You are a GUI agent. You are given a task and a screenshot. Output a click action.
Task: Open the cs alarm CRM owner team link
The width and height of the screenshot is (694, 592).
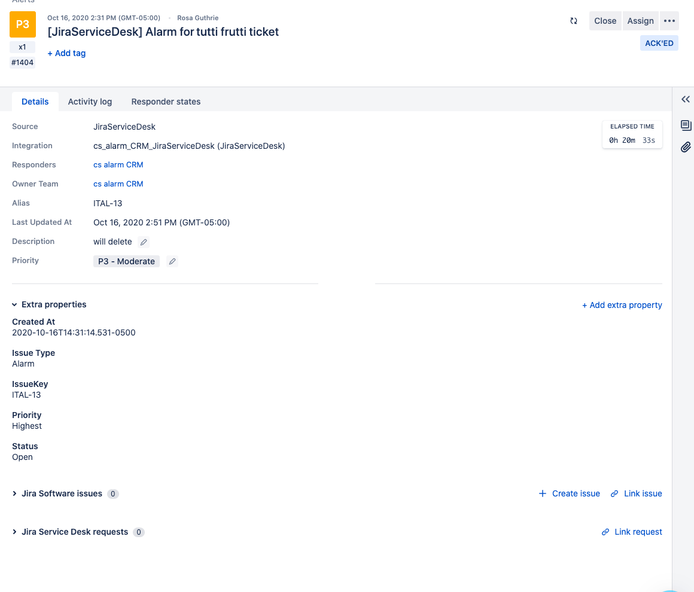pyautogui.click(x=118, y=184)
